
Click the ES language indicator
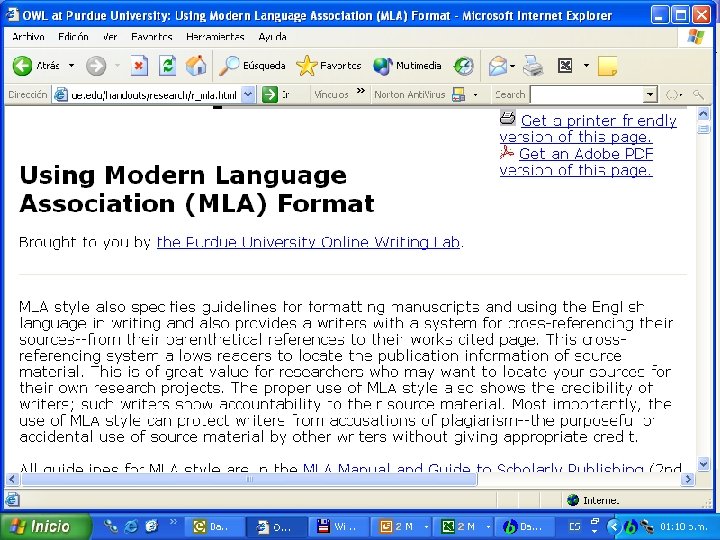574,527
